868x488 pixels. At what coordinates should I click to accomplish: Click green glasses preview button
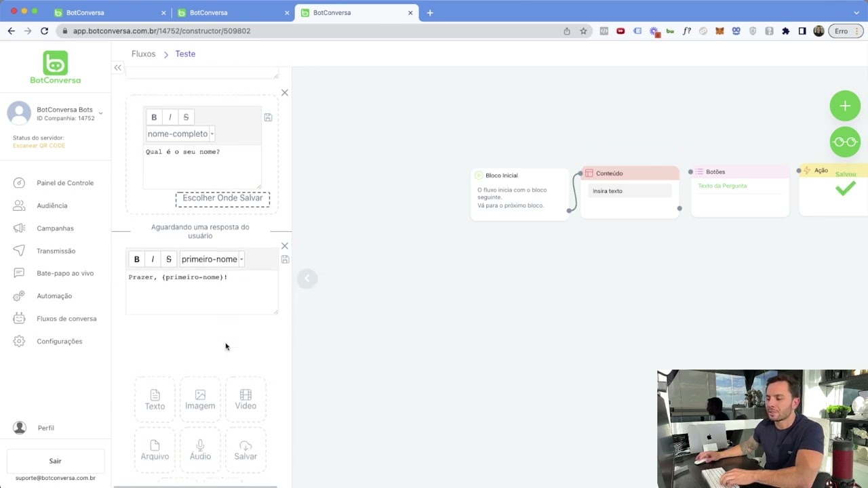(x=845, y=142)
